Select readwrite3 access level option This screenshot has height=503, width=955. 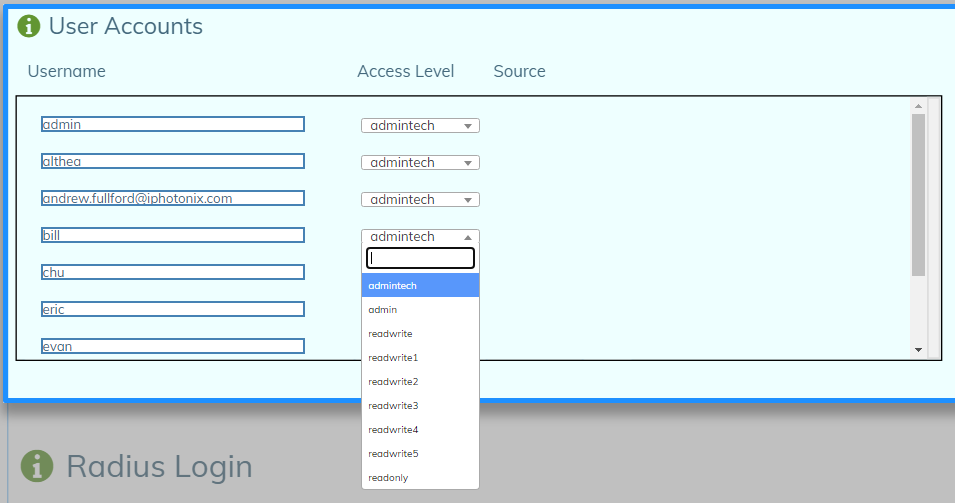click(x=420, y=406)
